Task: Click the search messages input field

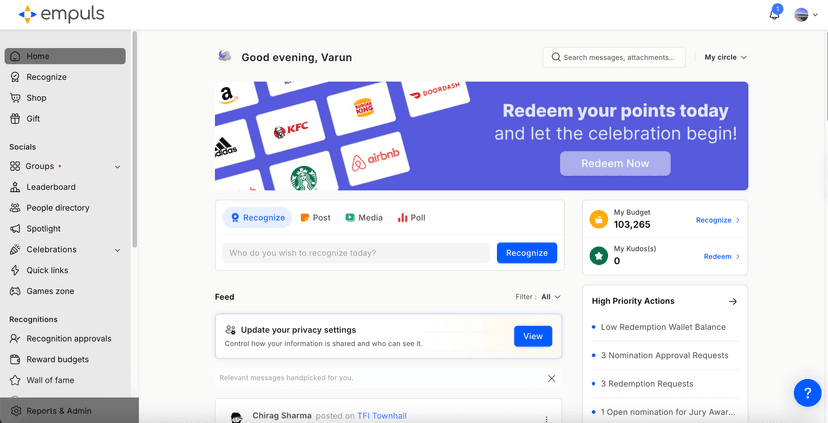Action: tap(618, 57)
